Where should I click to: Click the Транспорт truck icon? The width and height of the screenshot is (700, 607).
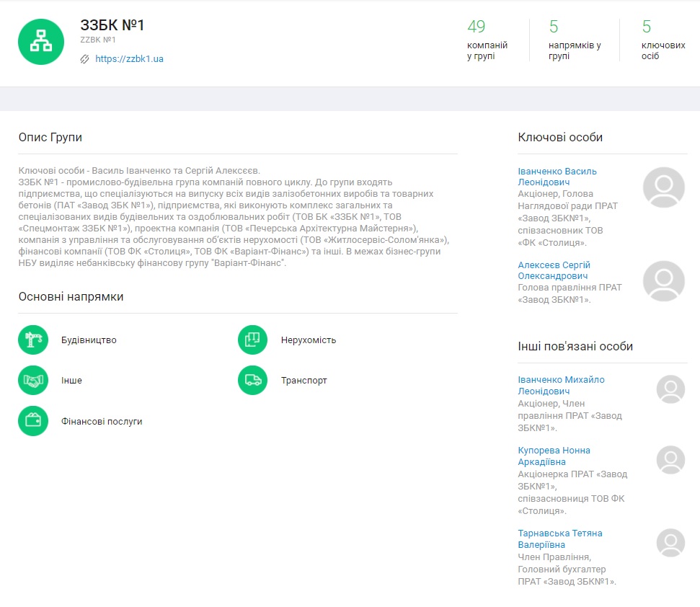[x=252, y=381]
